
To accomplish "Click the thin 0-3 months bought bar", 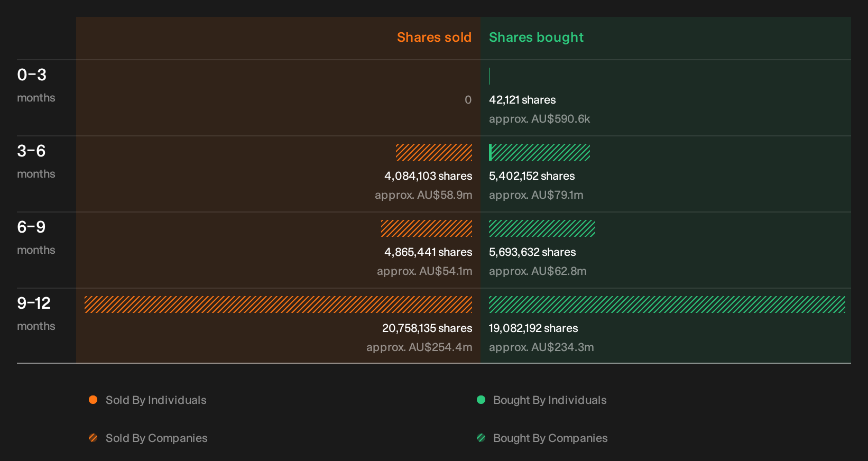I will click(x=490, y=76).
